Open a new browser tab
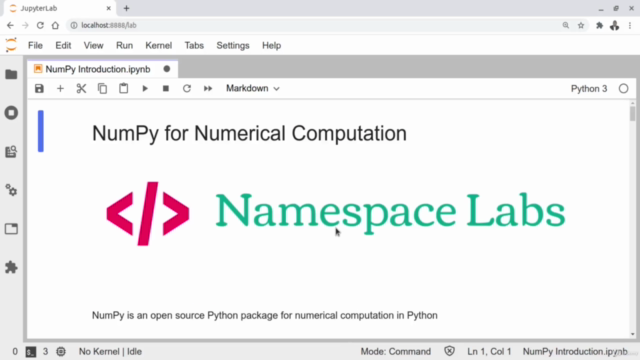 [127, 8]
